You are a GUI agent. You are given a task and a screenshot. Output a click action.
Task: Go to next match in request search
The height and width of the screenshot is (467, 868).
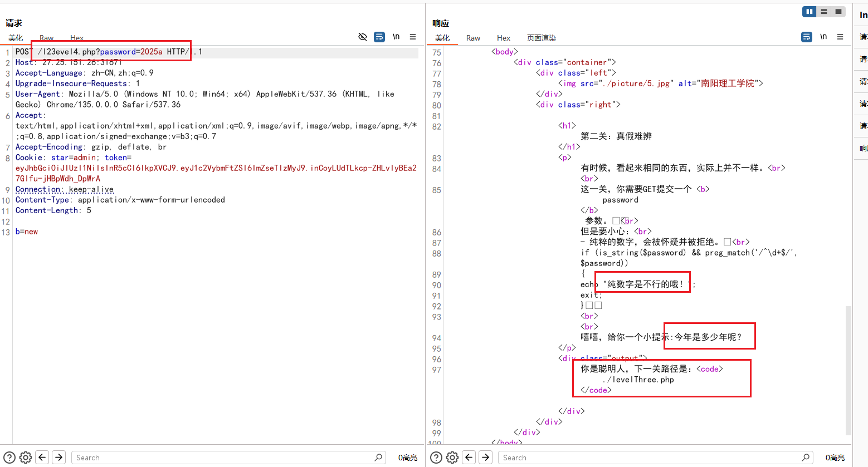coord(59,458)
